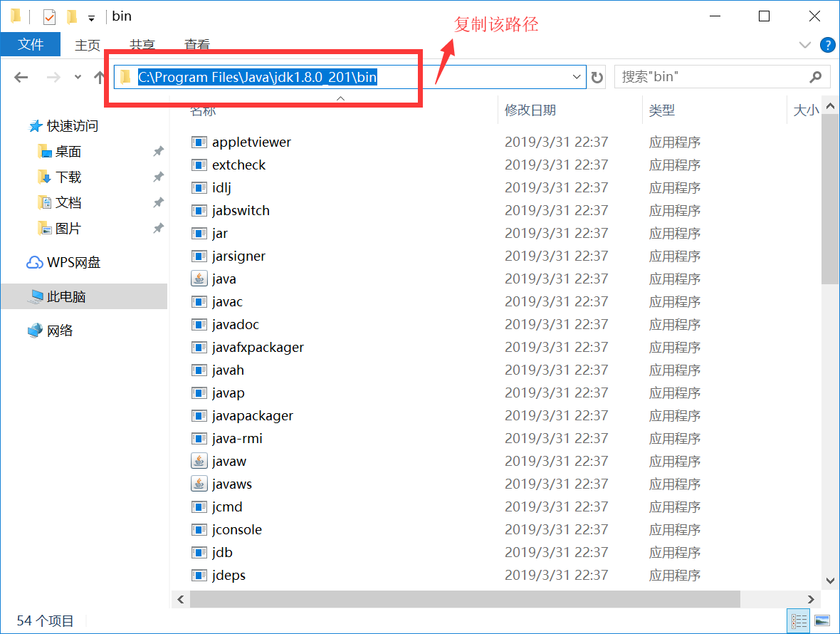840x634 pixels.
Task: Select 文档 in the navigation pane
Action: 68,202
